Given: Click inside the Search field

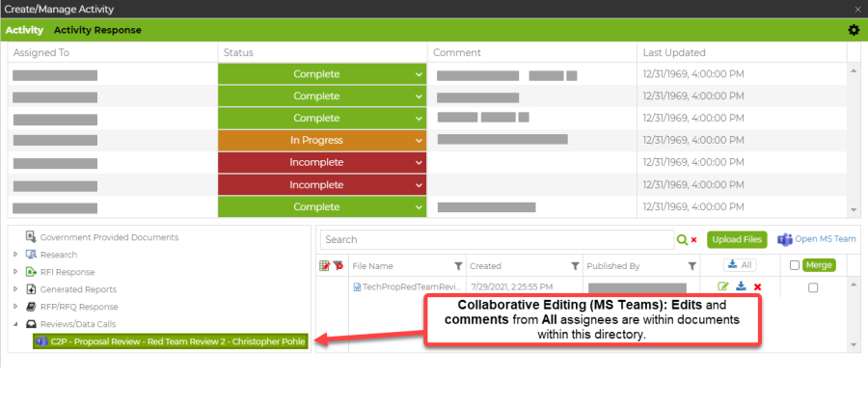Looking at the screenshot, I should pyautogui.click(x=497, y=239).
